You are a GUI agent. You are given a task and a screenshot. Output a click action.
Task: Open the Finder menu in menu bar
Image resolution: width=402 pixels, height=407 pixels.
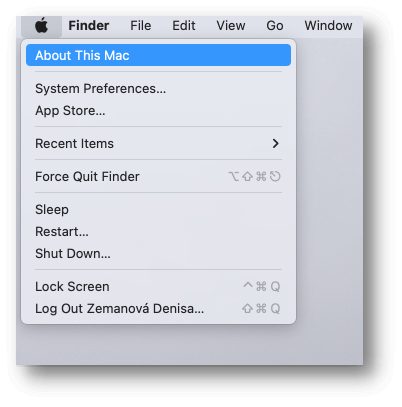coord(89,26)
